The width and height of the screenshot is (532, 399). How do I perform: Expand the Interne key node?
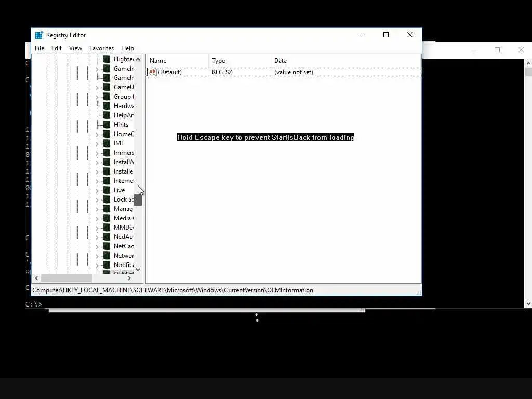pos(97,181)
